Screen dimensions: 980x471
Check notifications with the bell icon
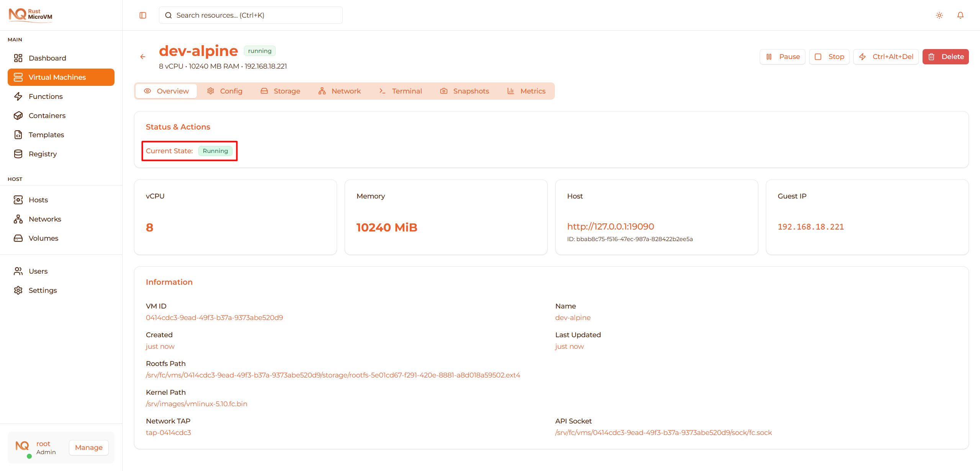(x=960, y=15)
